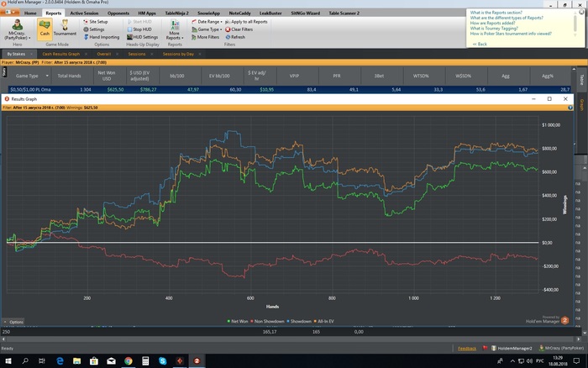Sort by the VPIP column header

(x=294, y=76)
